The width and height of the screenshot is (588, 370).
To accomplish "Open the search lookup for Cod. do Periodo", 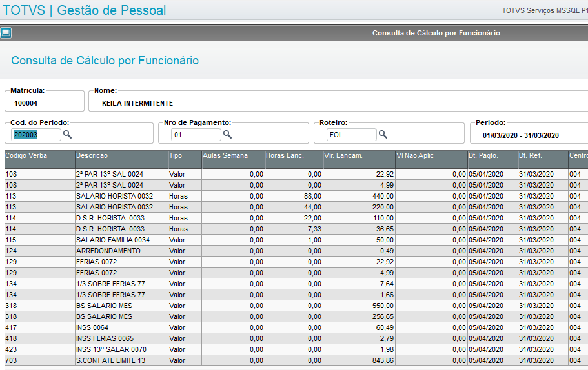I will coord(68,134).
